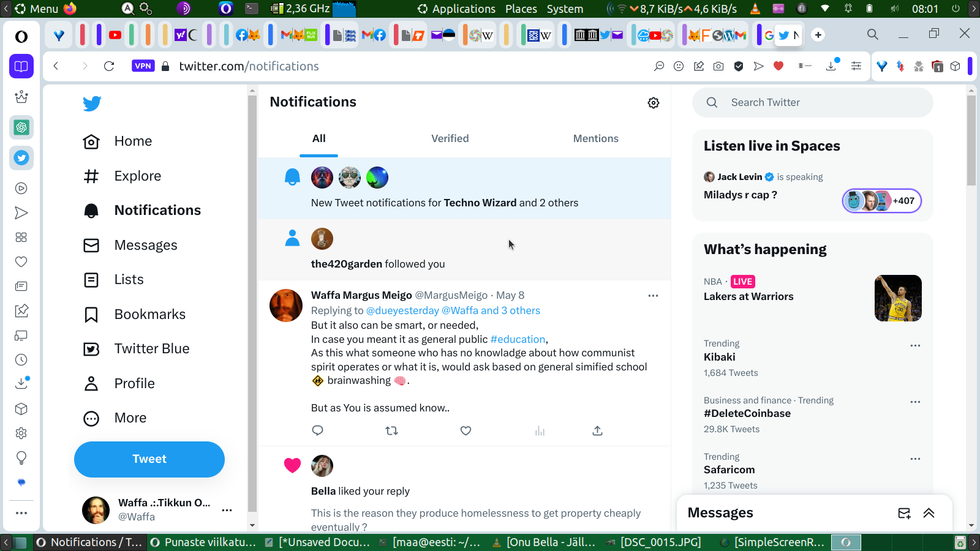Open the System menu in top panel
This screenshot has width=980, height=551.
pos(565,9)
